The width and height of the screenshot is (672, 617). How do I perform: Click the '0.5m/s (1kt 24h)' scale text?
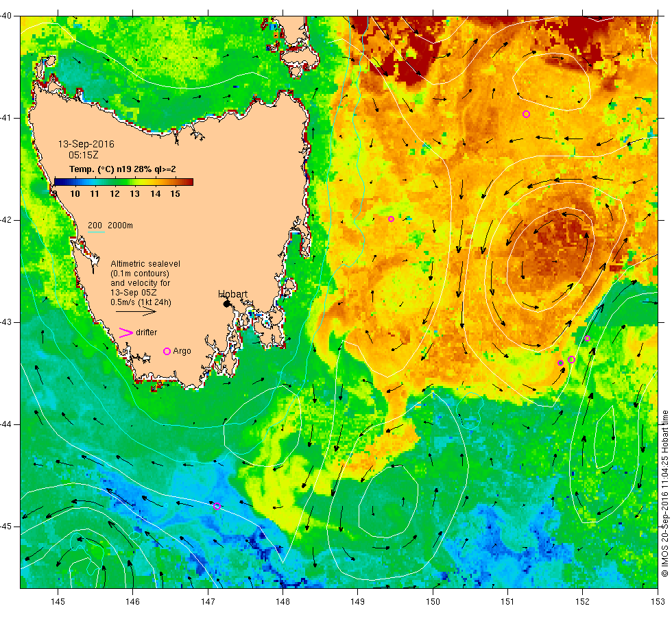(141, 302)
